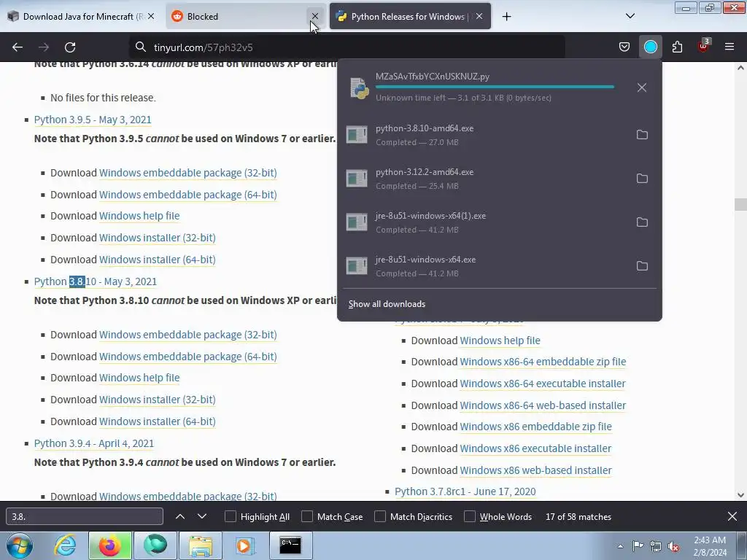The width and height of the screenshot is (747, 560).
Task: Open Python 3.7.8rc1 - June 17, 2020 link
Action: (x=465, y=491)
